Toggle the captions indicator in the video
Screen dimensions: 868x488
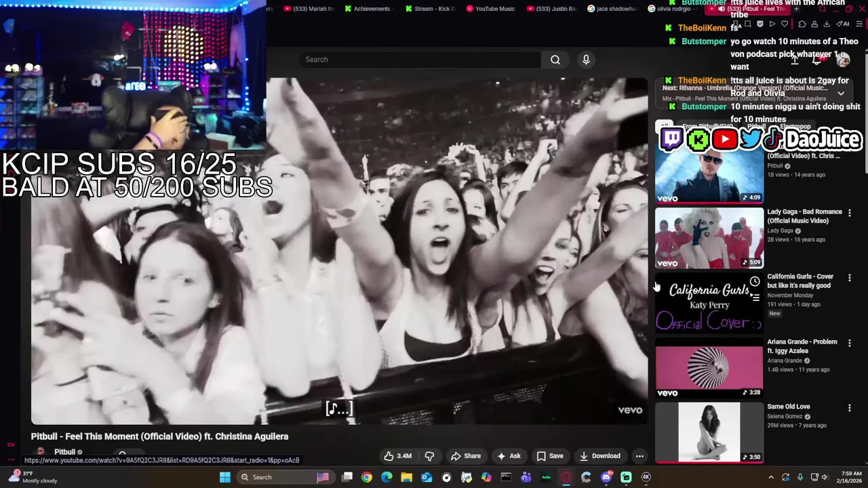[339, 409]
